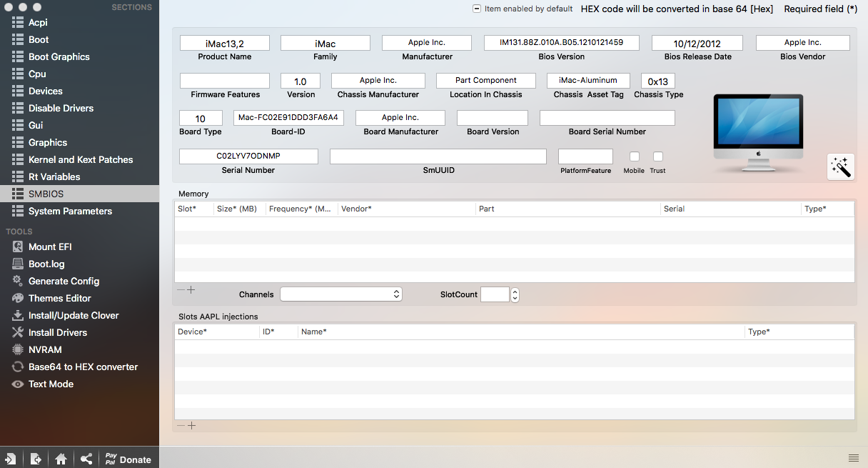Remove a Memory row with minus
Viewport: 868px width, 468px height.
(x=181, y=290)
